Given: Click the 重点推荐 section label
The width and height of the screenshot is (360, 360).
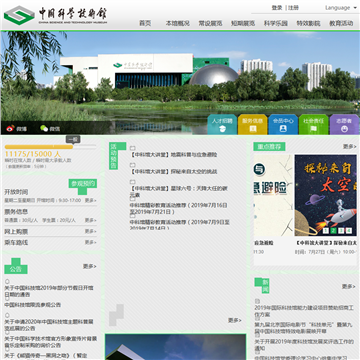Looking at the screenshot, I should coord(269,146).
